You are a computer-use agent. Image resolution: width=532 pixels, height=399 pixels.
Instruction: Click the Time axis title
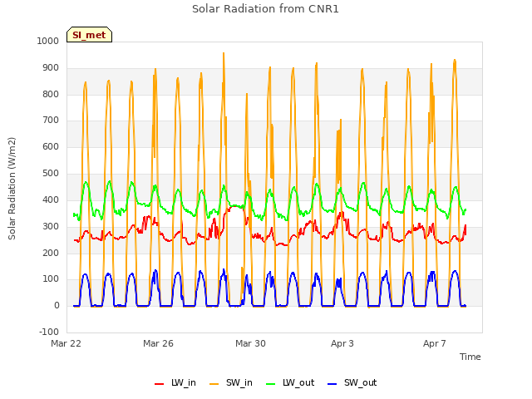click(470, 357)
